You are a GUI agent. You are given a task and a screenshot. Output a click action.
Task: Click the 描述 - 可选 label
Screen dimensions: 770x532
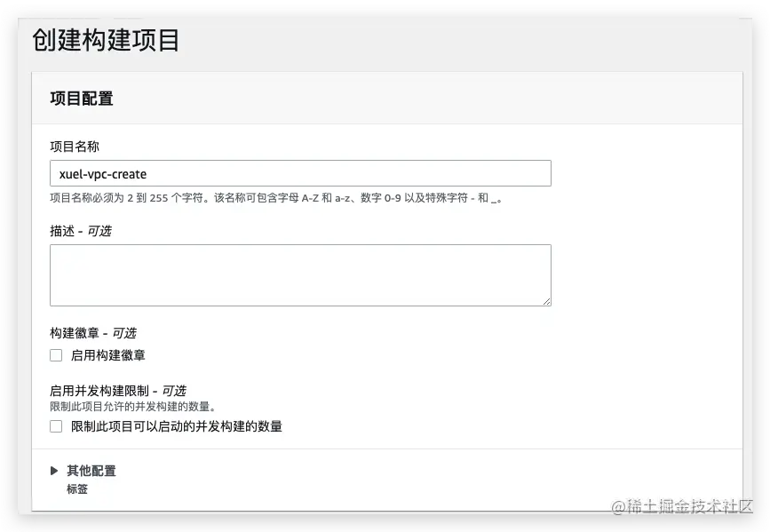click(x=81, y=231)
